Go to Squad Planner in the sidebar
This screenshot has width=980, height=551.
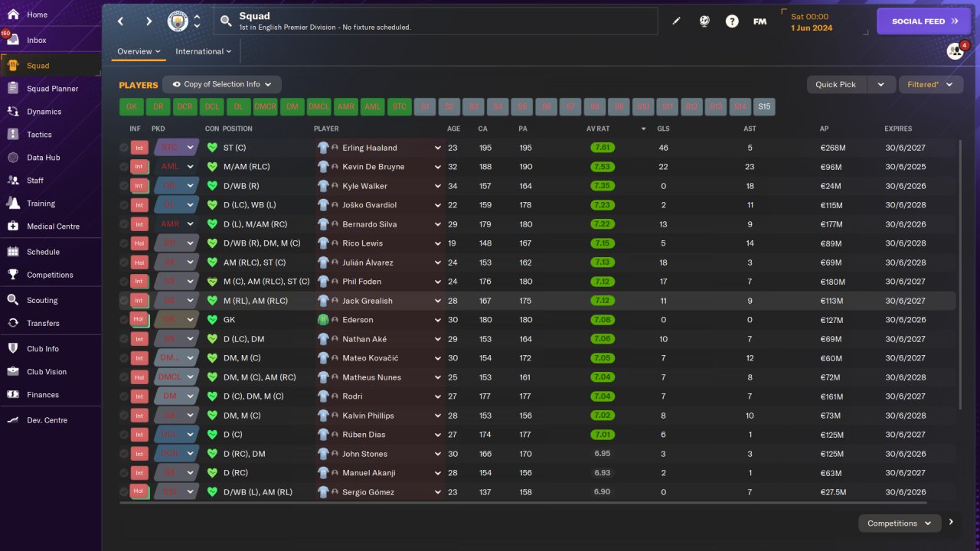51,89
